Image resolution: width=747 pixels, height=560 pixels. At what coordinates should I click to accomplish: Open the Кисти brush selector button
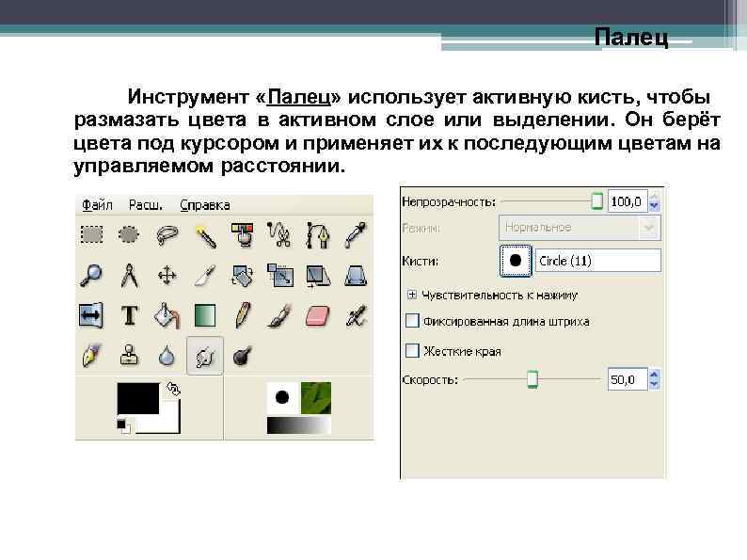516,261
